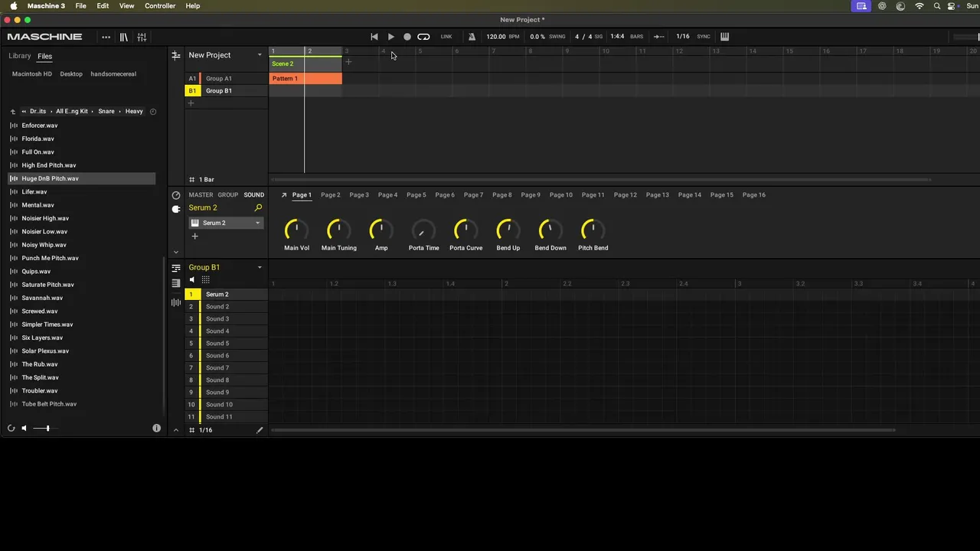
Task: Toggle the browser prehear speaker icon
Action: pyautogui.click(x=24, y=429)
